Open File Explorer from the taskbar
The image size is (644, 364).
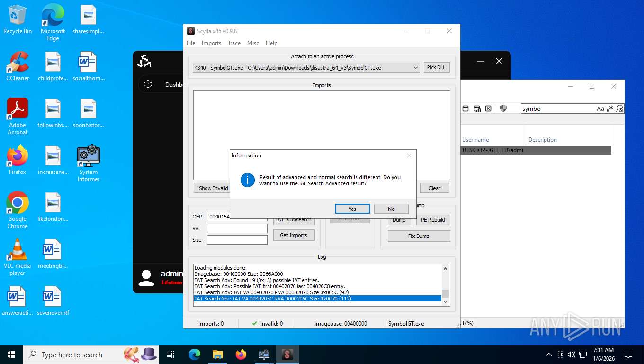217,355
